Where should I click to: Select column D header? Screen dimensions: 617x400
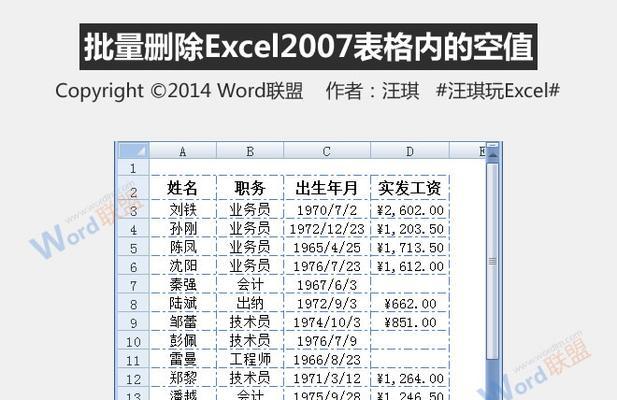point(410,151)
